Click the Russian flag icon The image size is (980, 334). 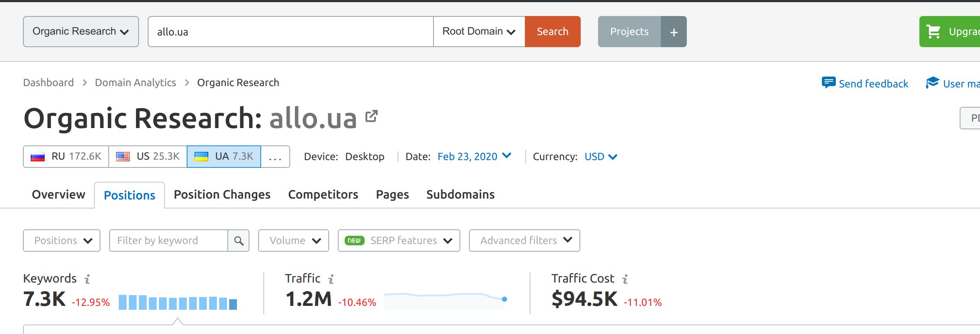click(38, 157)
